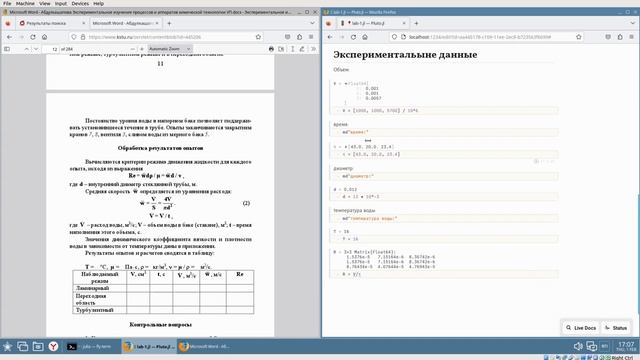Toggle the PDF viewer sidebar
640x360 pixels.
(x=7, y=49)
